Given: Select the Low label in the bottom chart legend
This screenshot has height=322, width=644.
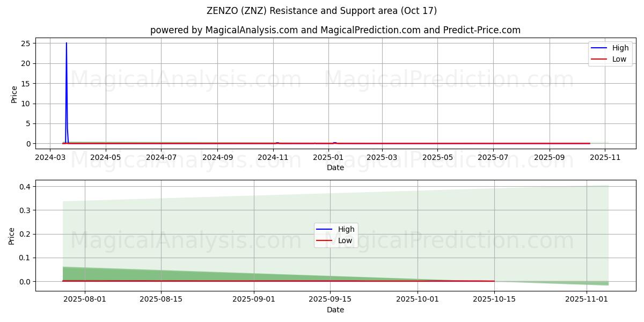Looking at the screenshot, I should click(x=345, y=240).
